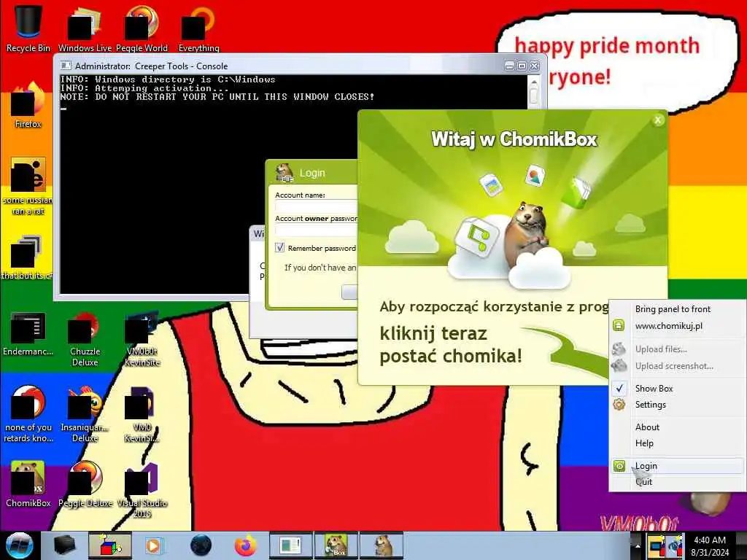Select the Endermanch desktop icon

point(28,333)
